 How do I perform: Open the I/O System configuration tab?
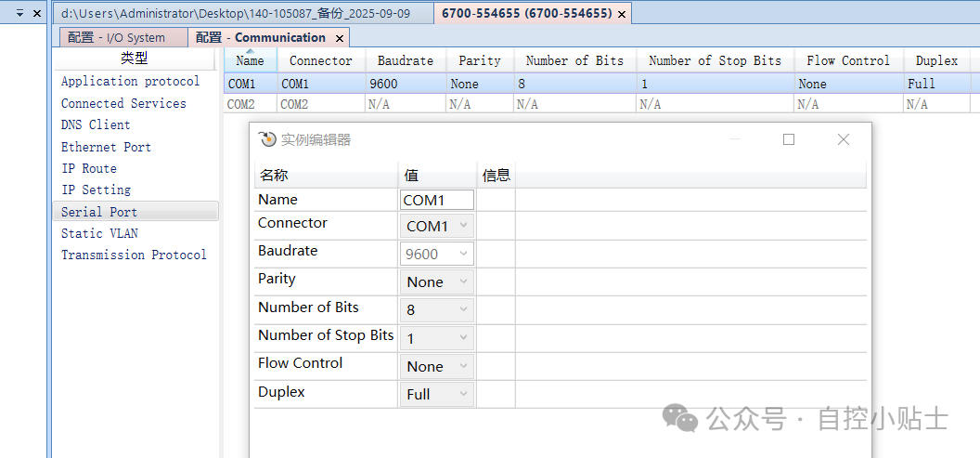[x=123, y=37]
